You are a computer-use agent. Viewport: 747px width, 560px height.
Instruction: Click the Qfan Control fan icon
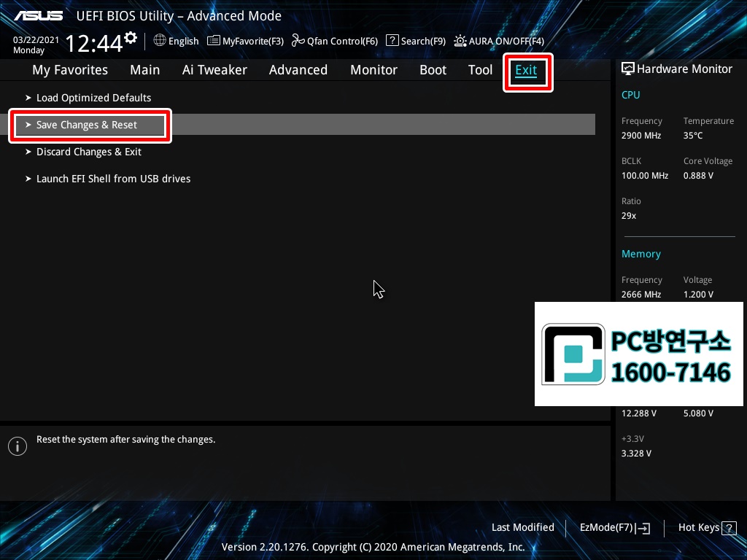(298, 41)
